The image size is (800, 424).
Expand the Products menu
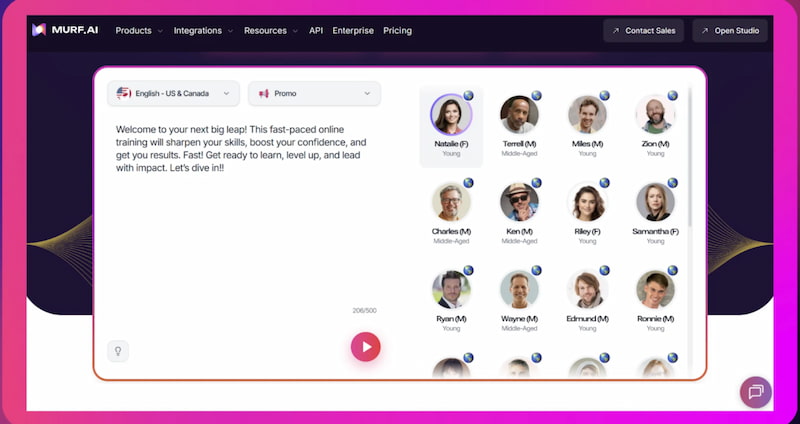pos(139,31)
